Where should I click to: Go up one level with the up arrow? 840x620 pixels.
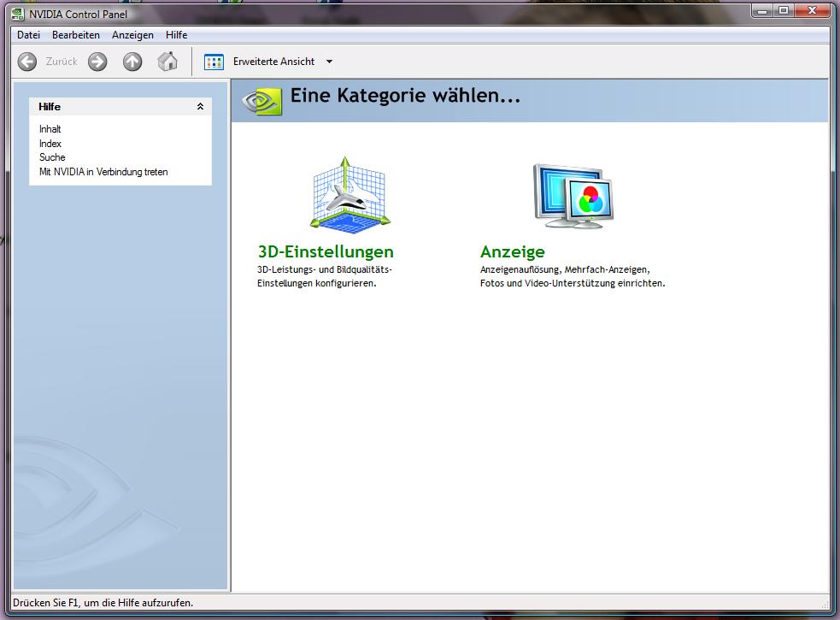tap(132, 62)
